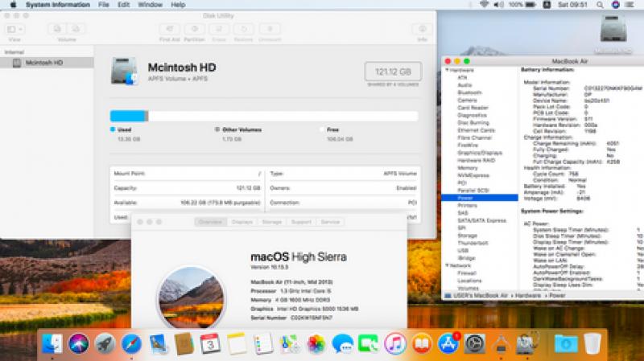Switch to Displays tab in About This Mac
The width and height of the screenshot is (644, 361).
click(242, 222)
